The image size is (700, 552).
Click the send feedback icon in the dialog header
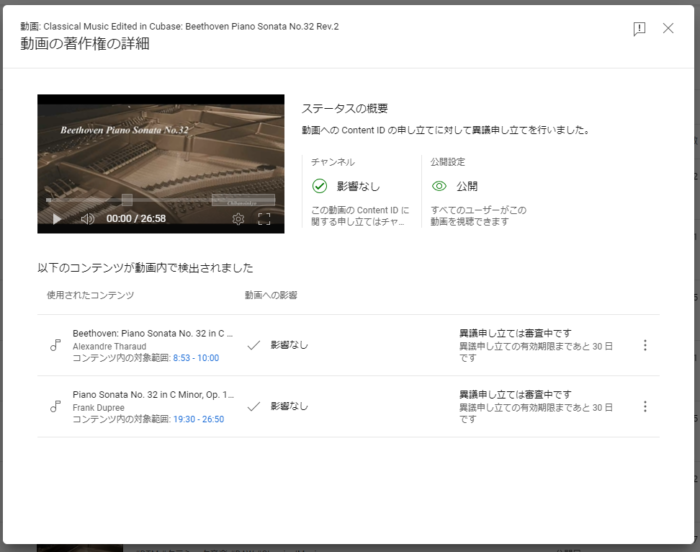pos(639,29)
